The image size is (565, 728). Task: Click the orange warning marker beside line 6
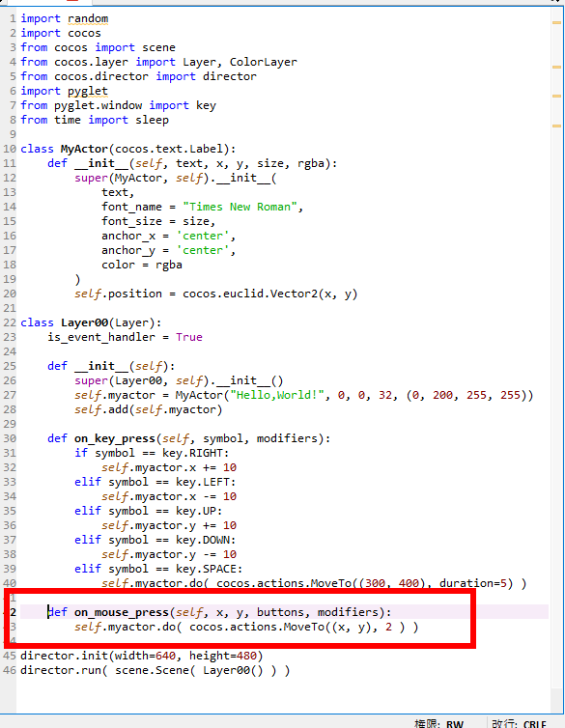tap(556, 97)
